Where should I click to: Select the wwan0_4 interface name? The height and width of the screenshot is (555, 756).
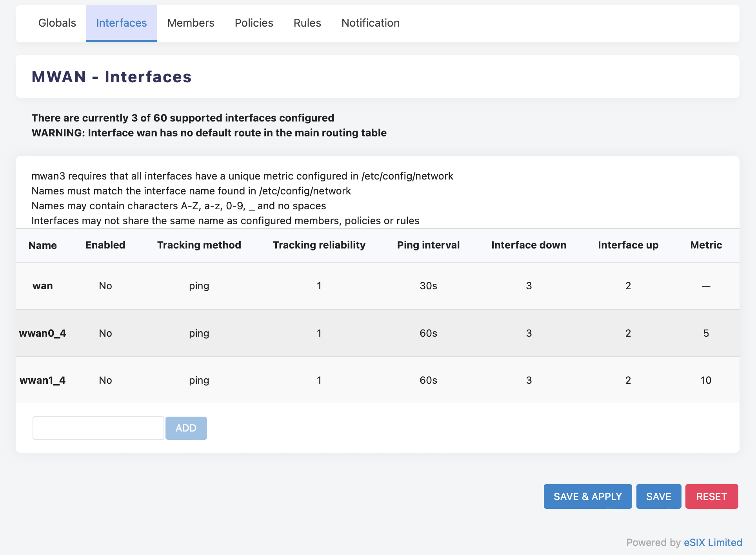[42, 333]
